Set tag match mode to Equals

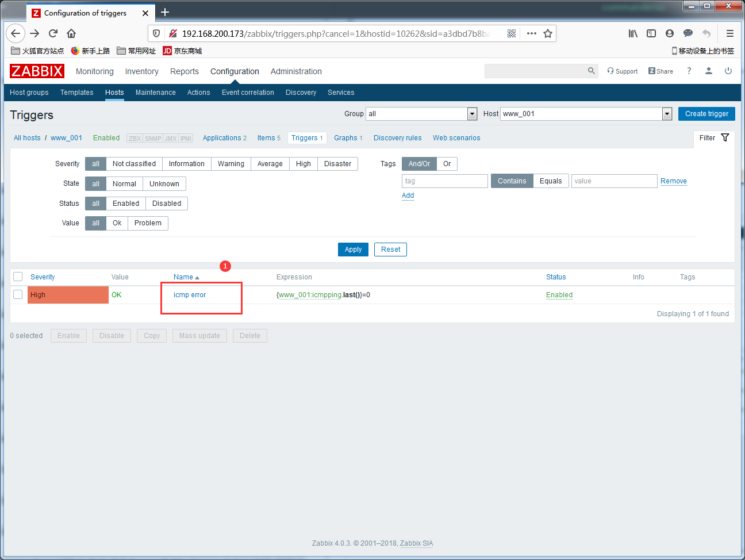coord(551,181)
